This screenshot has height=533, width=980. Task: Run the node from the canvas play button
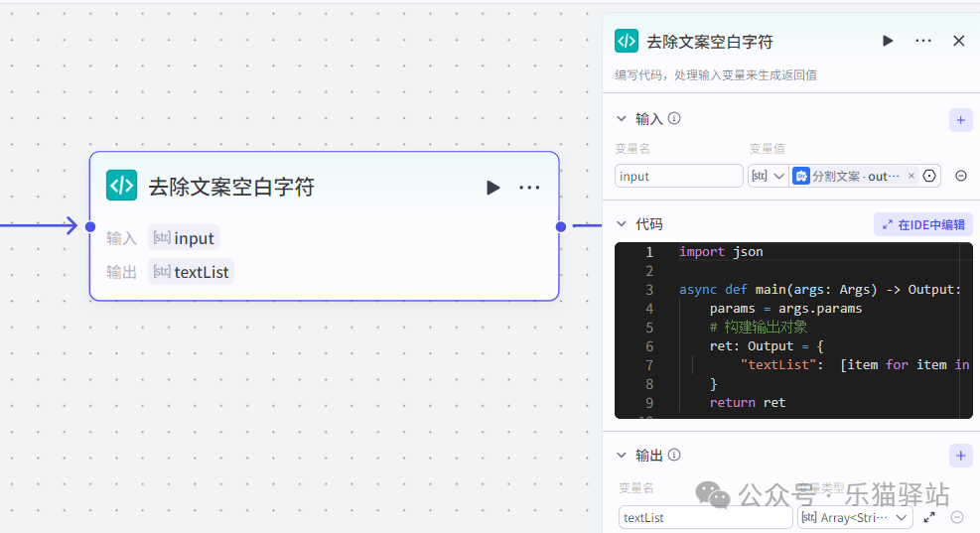tap(493, 188)
